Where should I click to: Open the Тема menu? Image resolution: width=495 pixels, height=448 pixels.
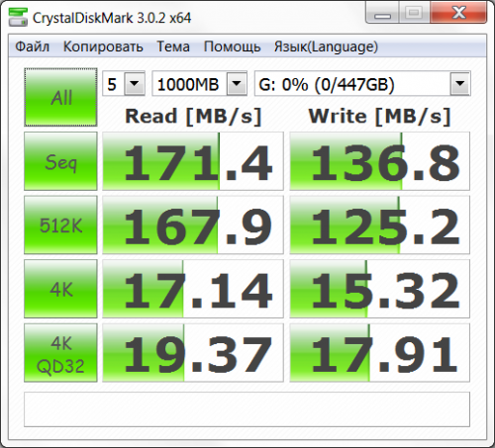click(x=173, y=46)
